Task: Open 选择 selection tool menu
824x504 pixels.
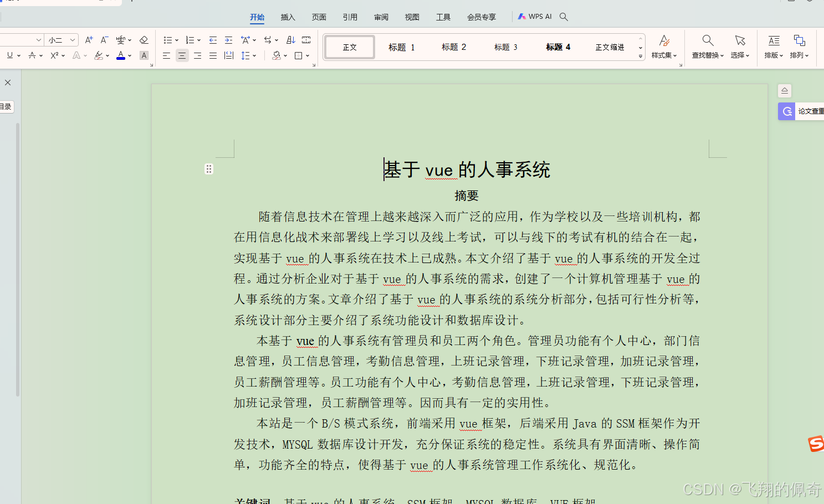Action: (x=740, y=47)
